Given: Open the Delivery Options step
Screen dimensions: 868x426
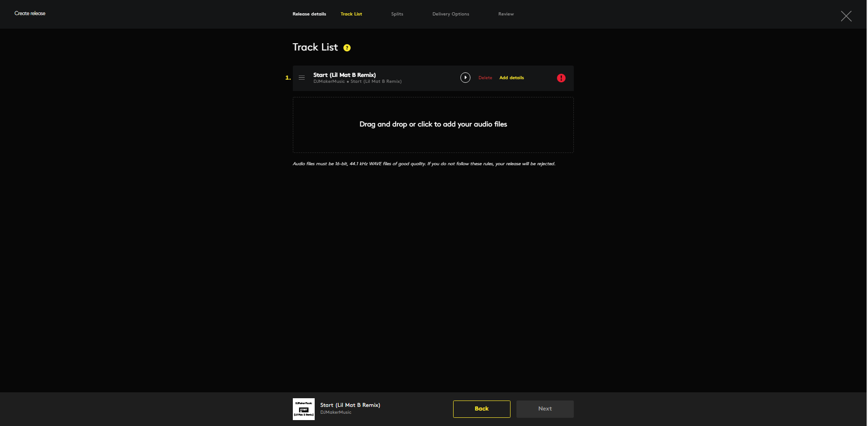Looking at the screenshot, I should pyautogui.click(x=450, y=14).
